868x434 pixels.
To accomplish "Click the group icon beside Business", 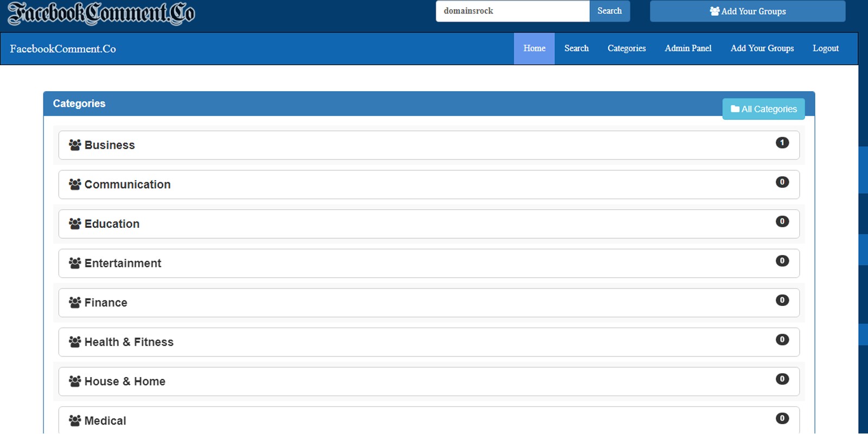I will [x=75, y=145].
